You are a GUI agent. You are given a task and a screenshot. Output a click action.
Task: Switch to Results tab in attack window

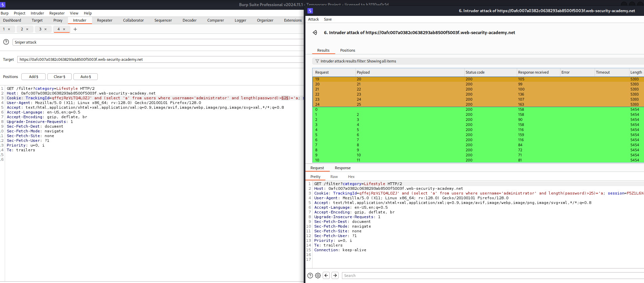[323, 51]
